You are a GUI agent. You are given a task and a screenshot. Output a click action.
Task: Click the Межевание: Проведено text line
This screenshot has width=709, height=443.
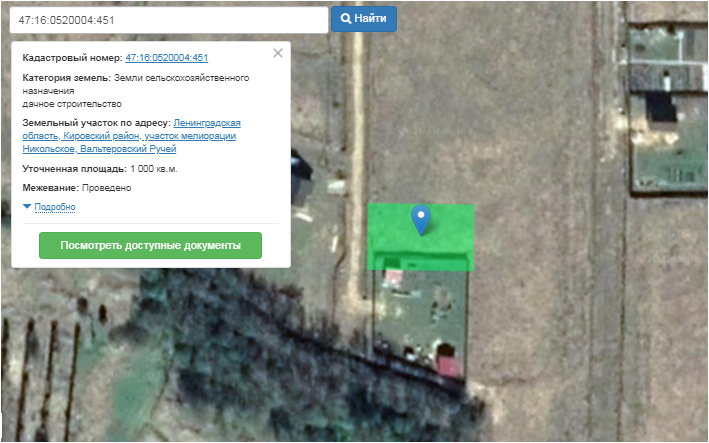pos(77,188)
